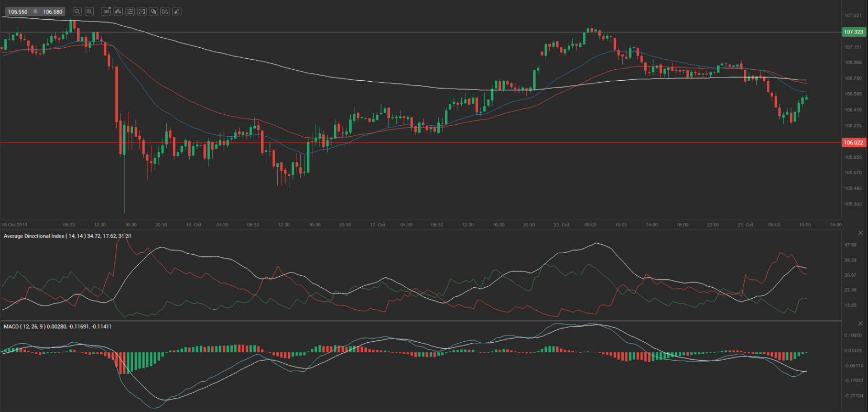Open the candlestick chart type menu
Screen dimensions: 868x412
click(x=118, y=12)
